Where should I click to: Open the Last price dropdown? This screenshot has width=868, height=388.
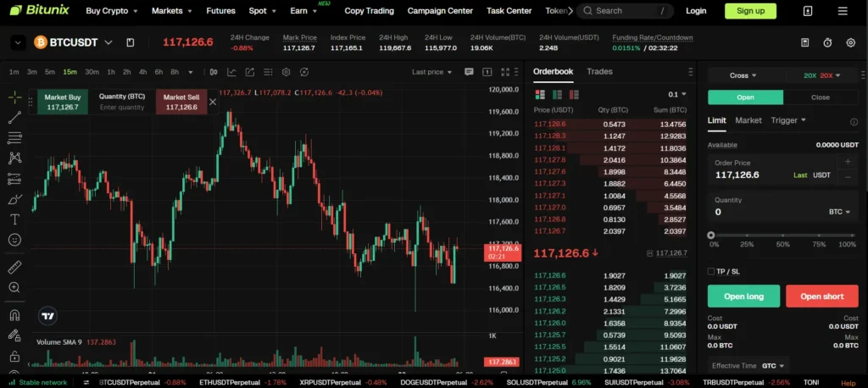[431, 72]
